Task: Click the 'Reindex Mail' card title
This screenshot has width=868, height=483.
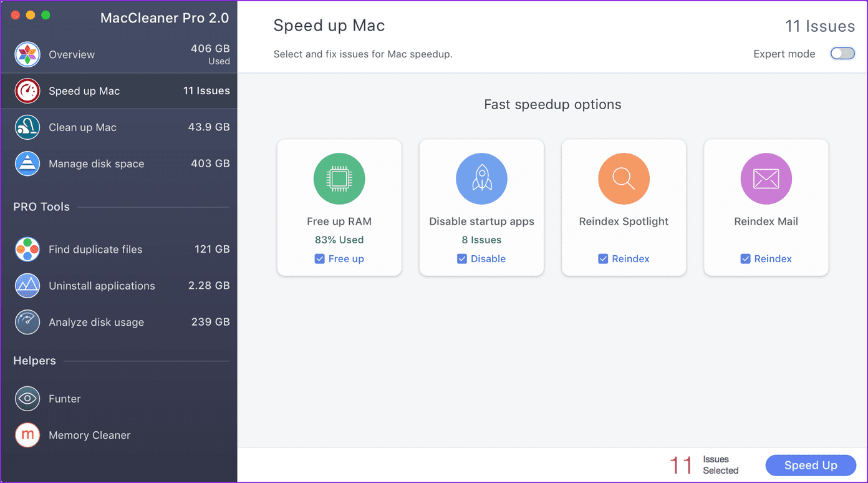Action: (x=766, y=222)
